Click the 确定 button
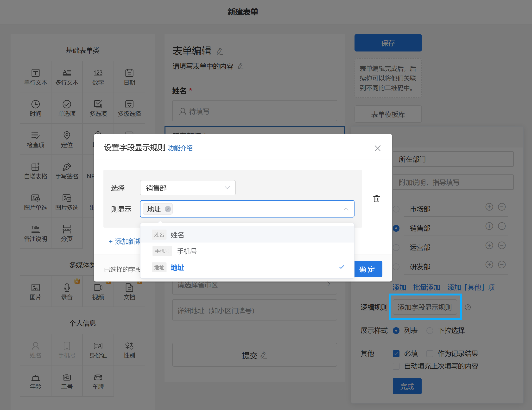Viewport: 532px width, 410px height. click(x=367, y=269)
